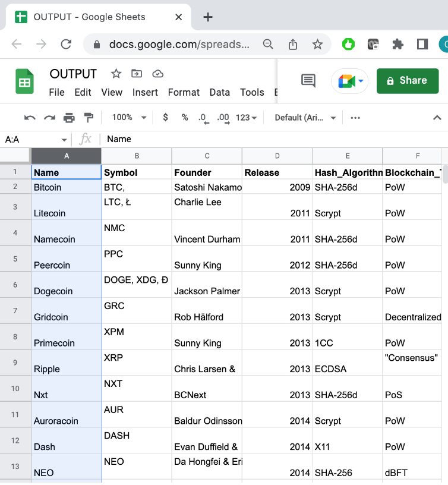The image size is (448, 485).
Task: Open the Edit menu
Action: [83, 93]
